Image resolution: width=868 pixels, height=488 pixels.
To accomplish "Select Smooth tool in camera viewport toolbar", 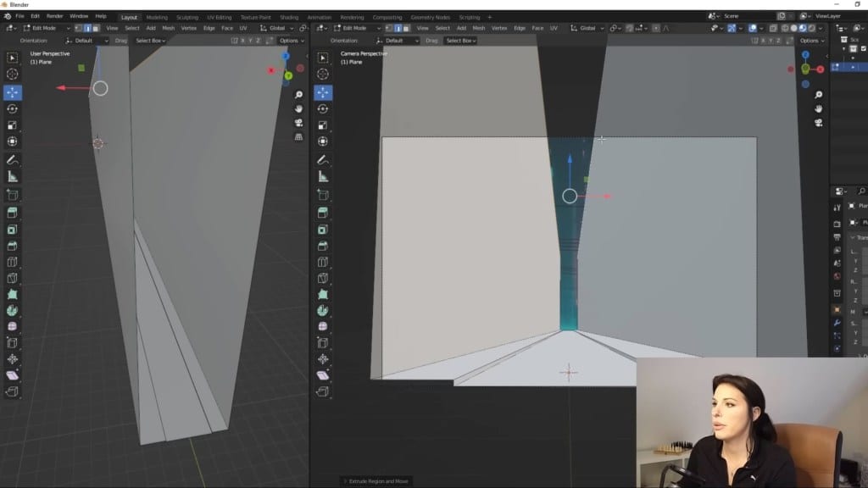I will [x=323, y=326].
